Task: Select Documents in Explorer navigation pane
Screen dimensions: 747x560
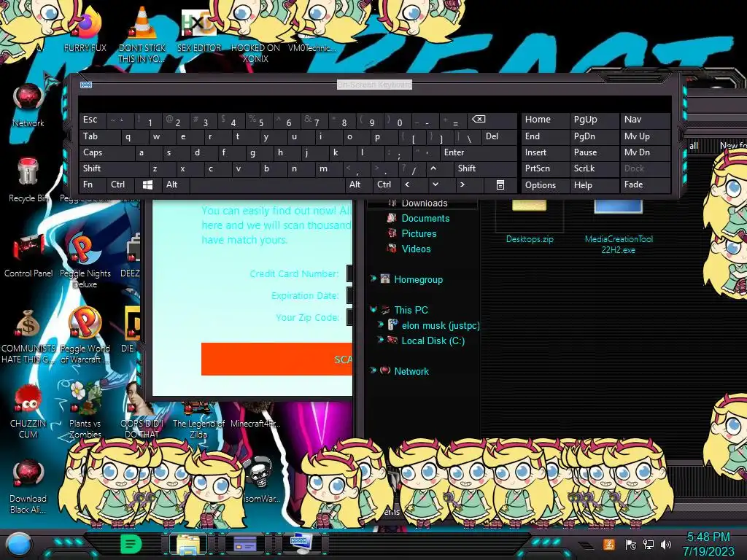Action: [425, 218]
